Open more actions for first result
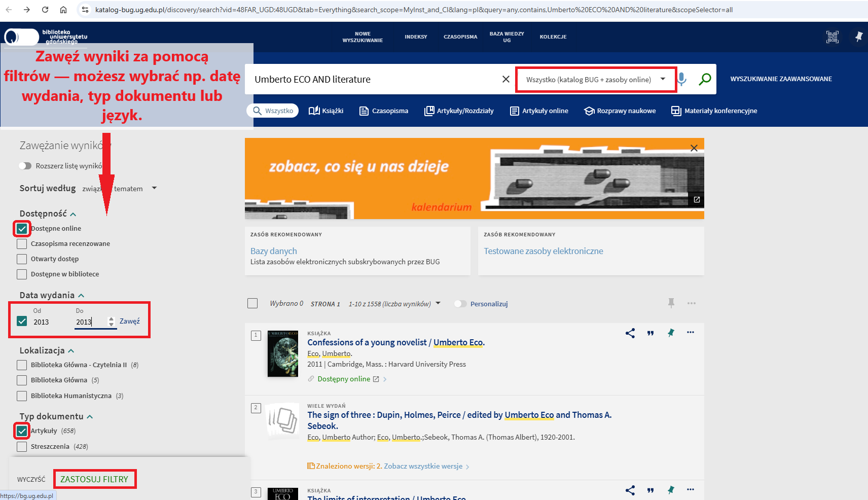 [690, 333]
